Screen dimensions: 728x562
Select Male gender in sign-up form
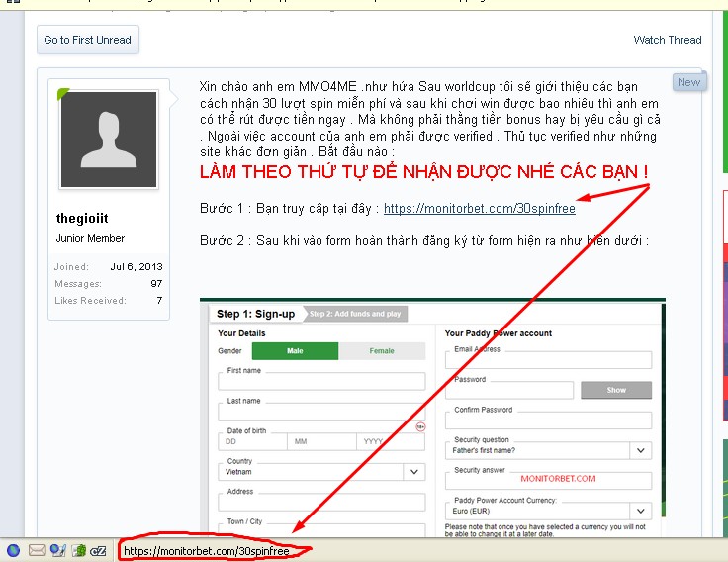click(295, 351)
